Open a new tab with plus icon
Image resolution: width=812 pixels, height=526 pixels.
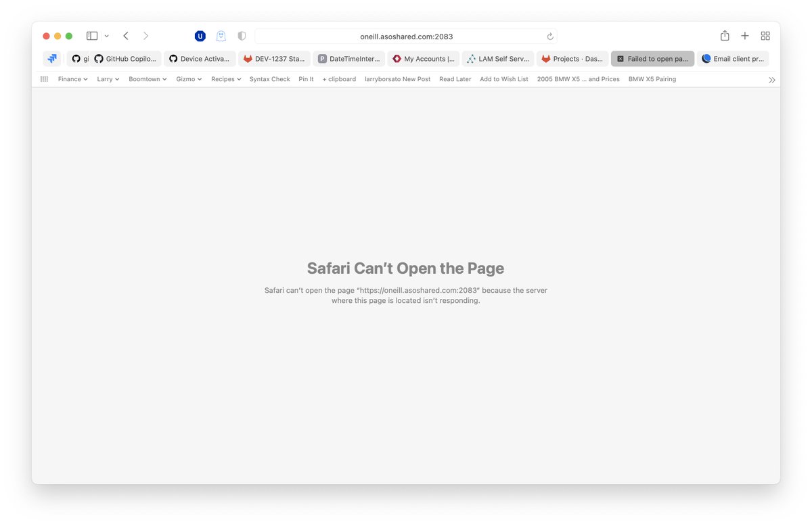[745, 36]
